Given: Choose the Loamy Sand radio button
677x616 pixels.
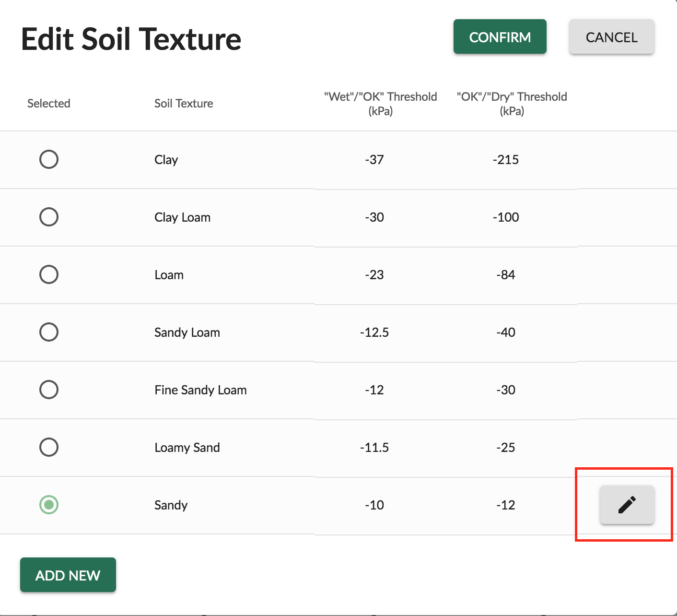Looking at the screenshot, I should click(49, 447).
